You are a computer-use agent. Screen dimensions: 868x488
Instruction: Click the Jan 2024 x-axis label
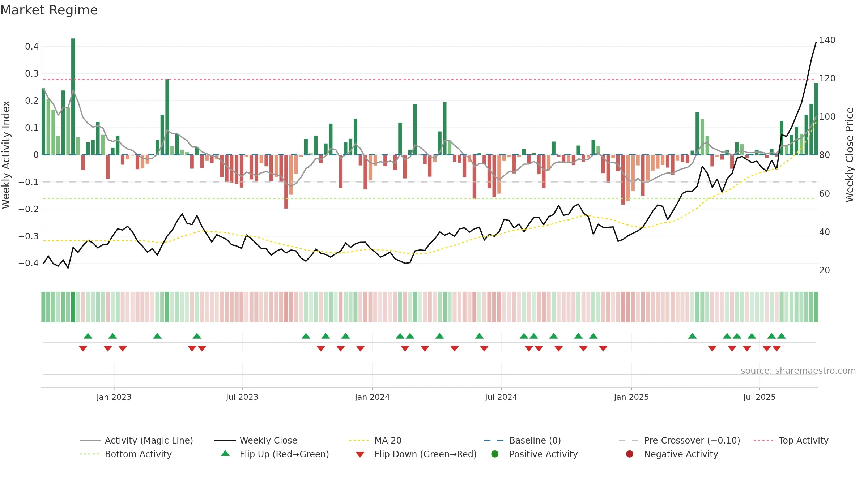372,397
